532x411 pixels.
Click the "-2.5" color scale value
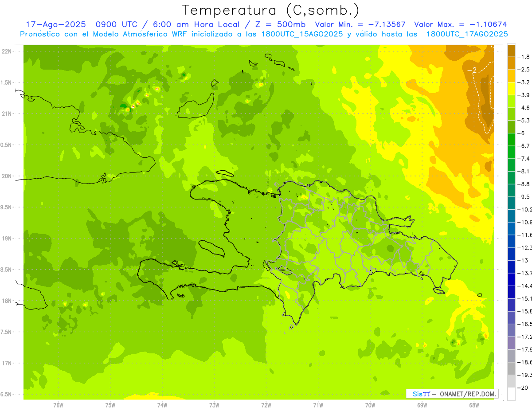(x=524, y=70)
